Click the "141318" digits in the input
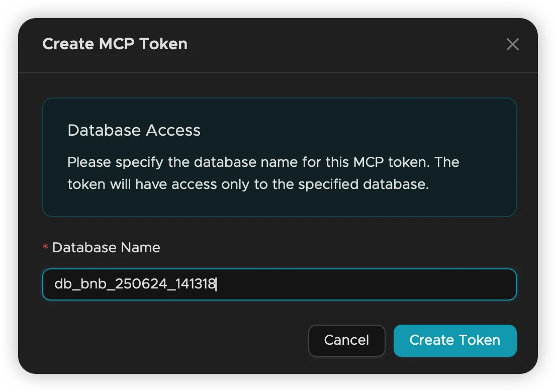The height and width of the screenshot is (392, 556). (195, 284)
